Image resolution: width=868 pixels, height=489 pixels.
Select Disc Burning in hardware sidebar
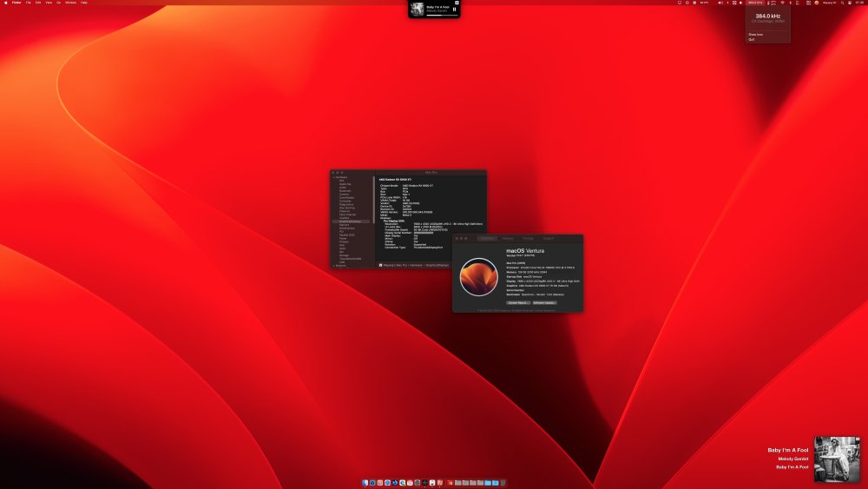[x=347, y=208]
